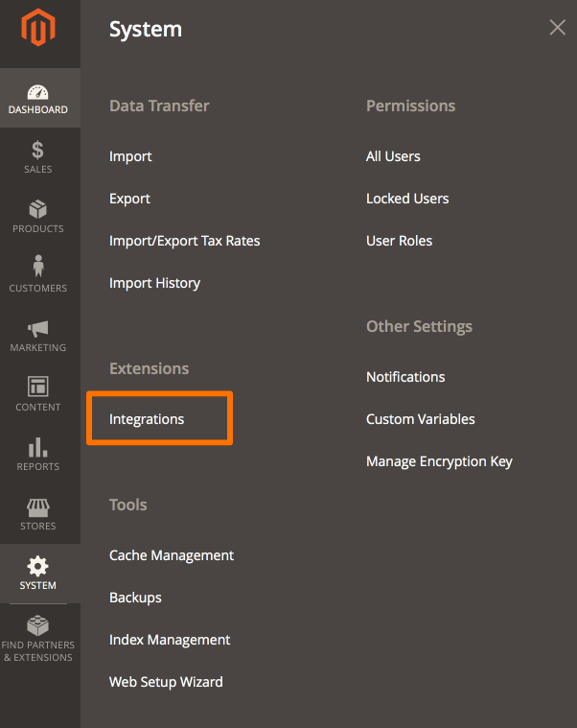
Task: Click the Magento logo icon
Action: (x=38, y=28)
